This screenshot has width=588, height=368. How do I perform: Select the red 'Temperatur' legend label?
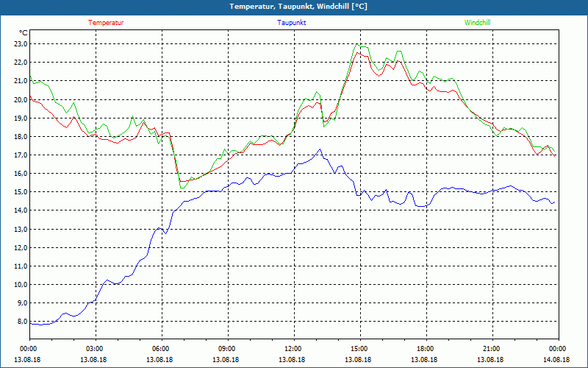[106, 23]
